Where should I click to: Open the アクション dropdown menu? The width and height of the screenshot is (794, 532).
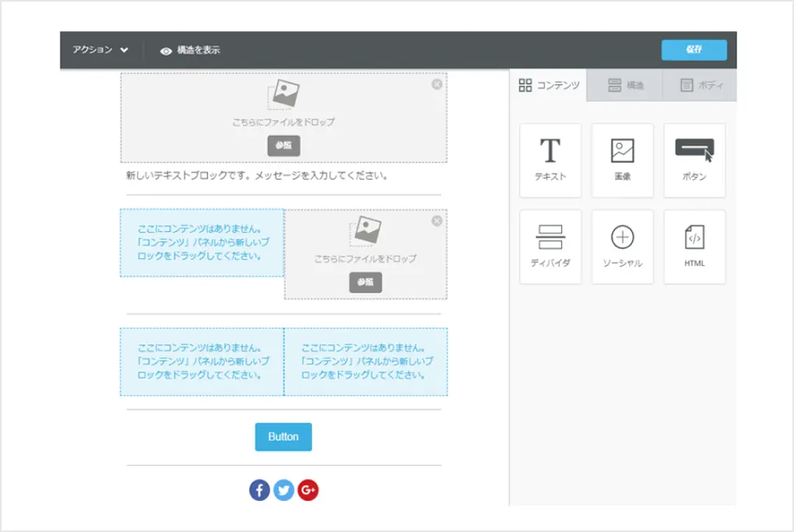pyautogui.click(x=100, y=50)
